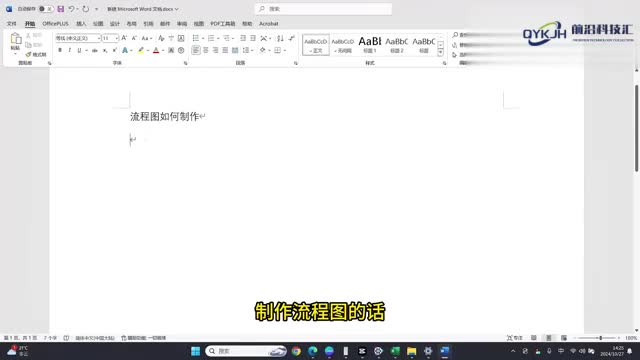Viewport: 640px width, 360px height.
Task: Apply the yellow text highlight color
Action: pyautogui.click(x=141, y=50)
